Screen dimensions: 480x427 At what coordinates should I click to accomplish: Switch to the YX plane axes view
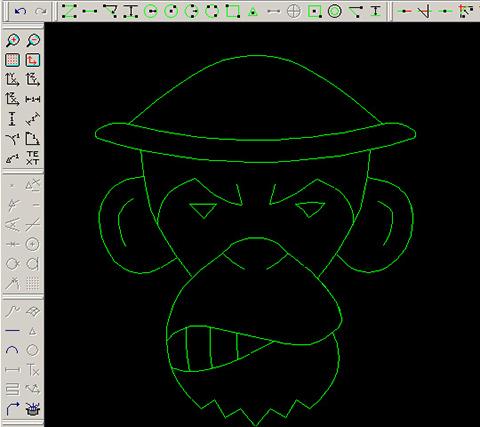13,80
